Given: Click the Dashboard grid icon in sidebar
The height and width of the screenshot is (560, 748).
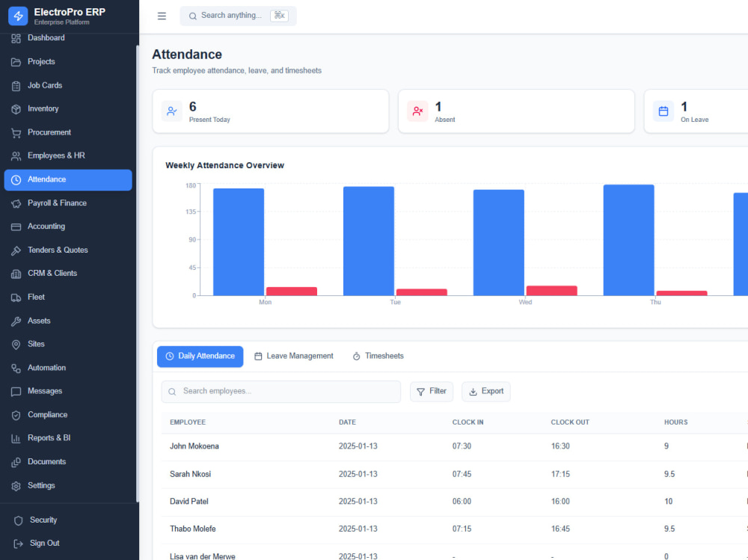Looking at the screenshot, I should [16, 38].
